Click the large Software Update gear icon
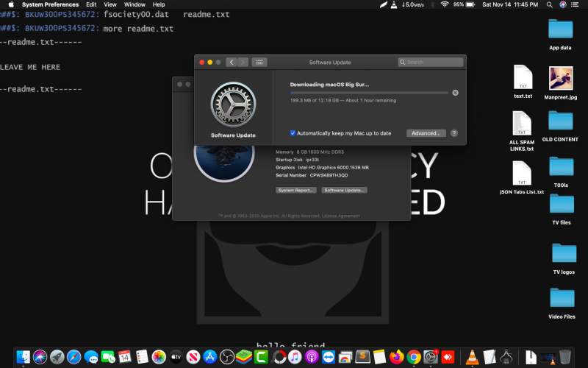588x368 pixels. 233,105
